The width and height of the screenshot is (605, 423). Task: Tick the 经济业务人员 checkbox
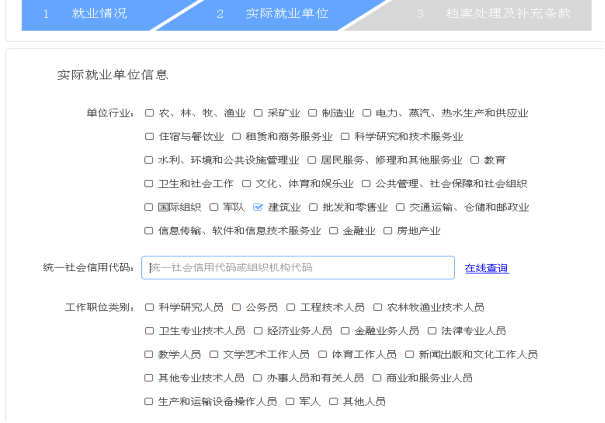point(258,331)
